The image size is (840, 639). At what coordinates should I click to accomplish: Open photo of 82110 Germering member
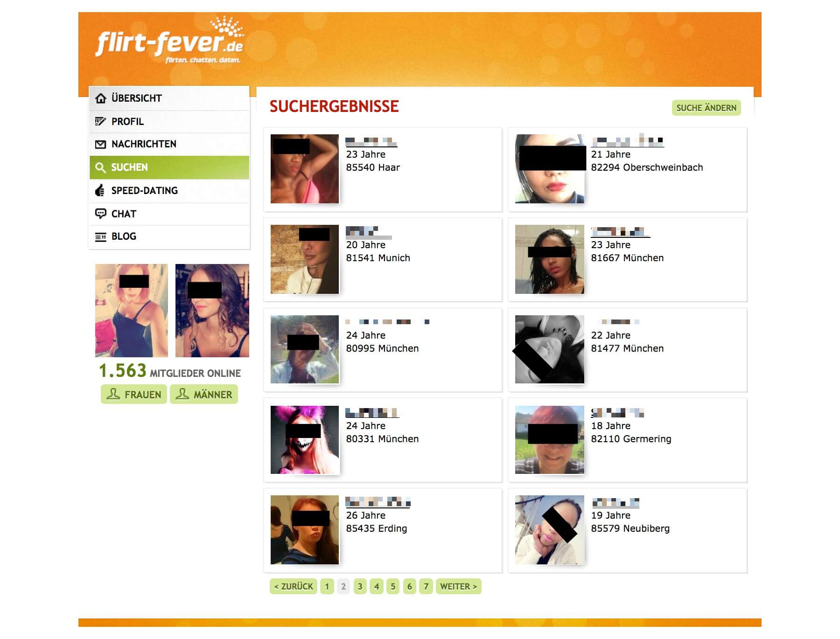click(550, 440)
